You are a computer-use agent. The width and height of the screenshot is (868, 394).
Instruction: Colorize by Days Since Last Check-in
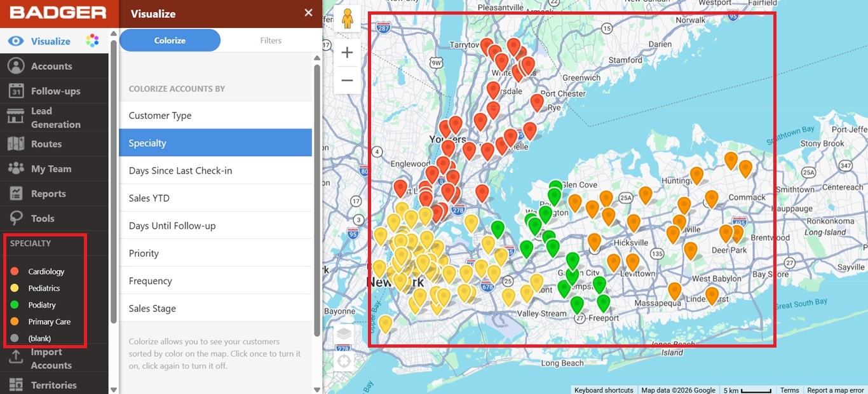(x=215, y=170)
